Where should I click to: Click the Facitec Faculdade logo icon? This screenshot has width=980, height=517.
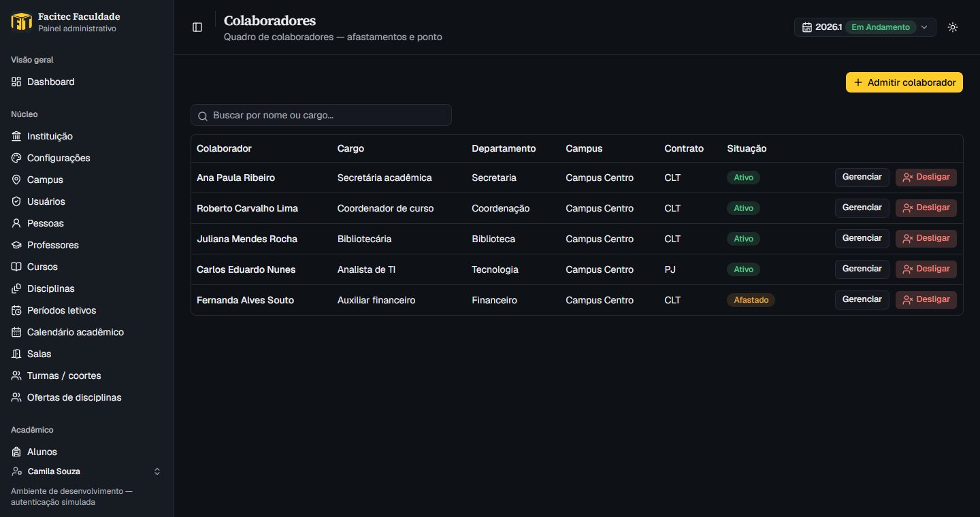22,22
